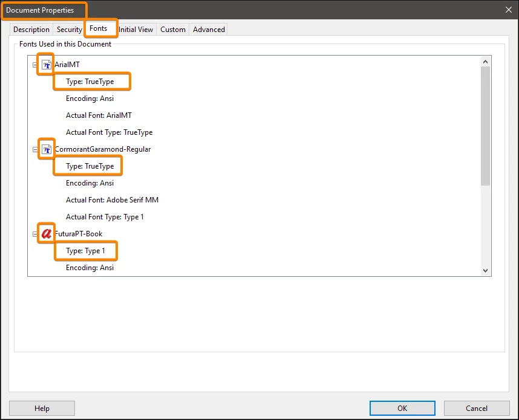Collapse the CormorantGaramond-Regular font entry
519x420 pixels.
point(34,149)
